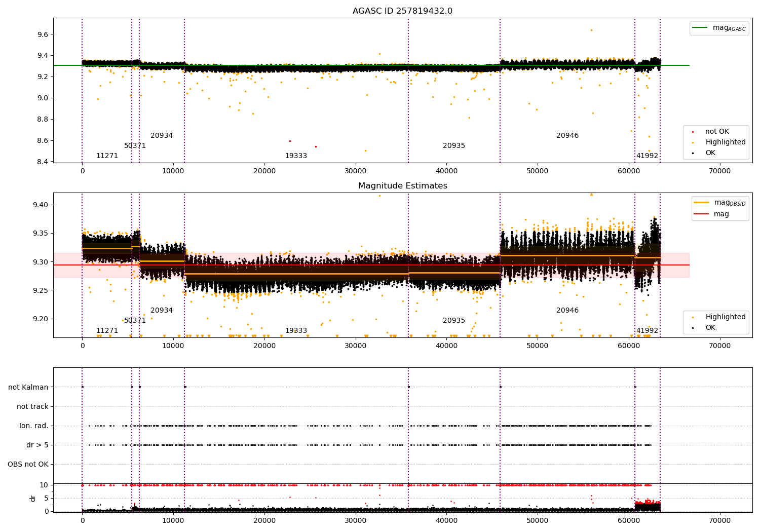The image size is (760, 532).
Task: Click the 9.20 y-axis tick label
Action: [x=41, y=319]
